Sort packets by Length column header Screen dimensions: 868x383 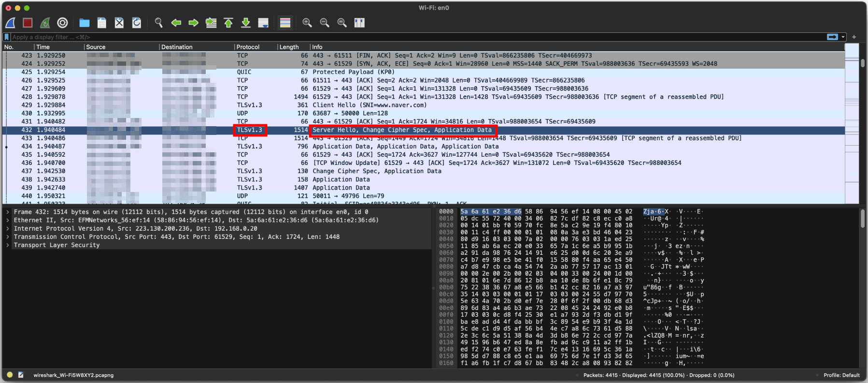289,47
